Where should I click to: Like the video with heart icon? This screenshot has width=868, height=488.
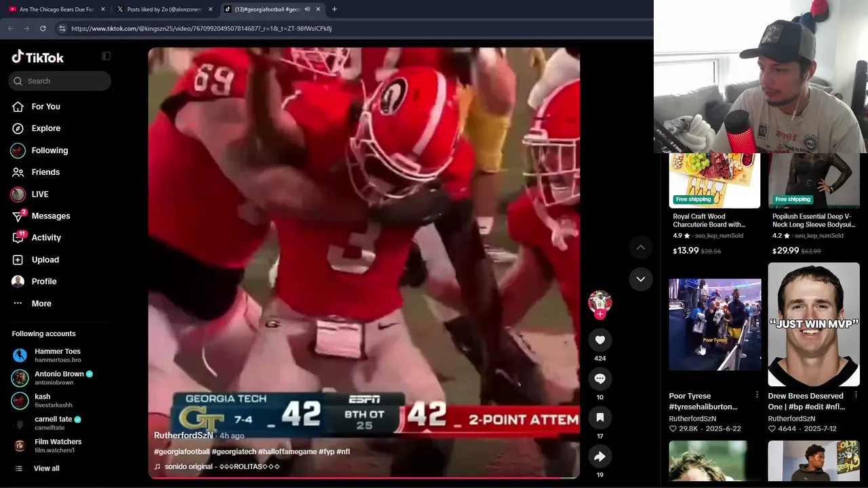(x=600, y=340)
